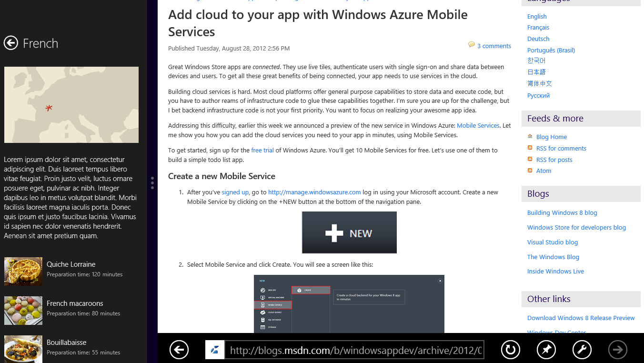Click the address bar URL field

[355, 350]
